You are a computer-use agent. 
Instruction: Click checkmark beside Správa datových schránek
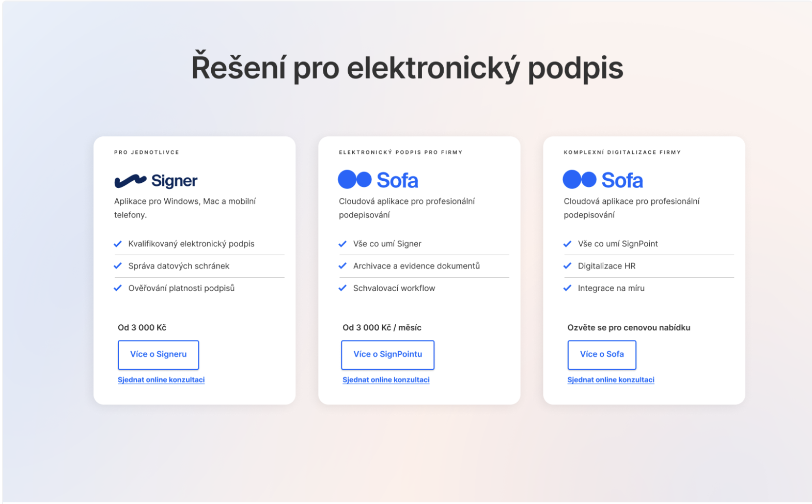[118, 266]
